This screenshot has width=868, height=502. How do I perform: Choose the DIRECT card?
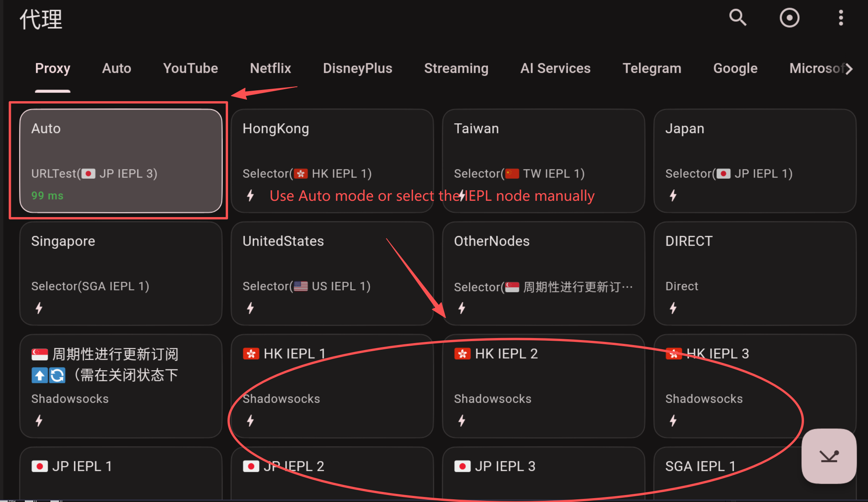pyautogui.click(x=755, y=273)
